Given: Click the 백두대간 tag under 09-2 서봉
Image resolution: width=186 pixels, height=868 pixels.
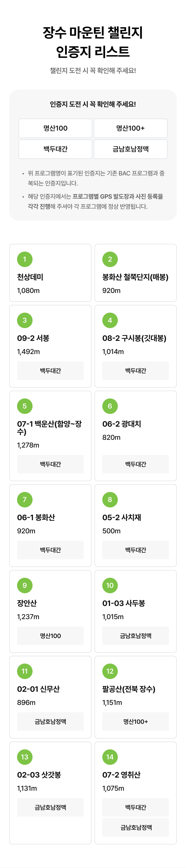Looking at the screenshot, I should click(x=50, y=371).
